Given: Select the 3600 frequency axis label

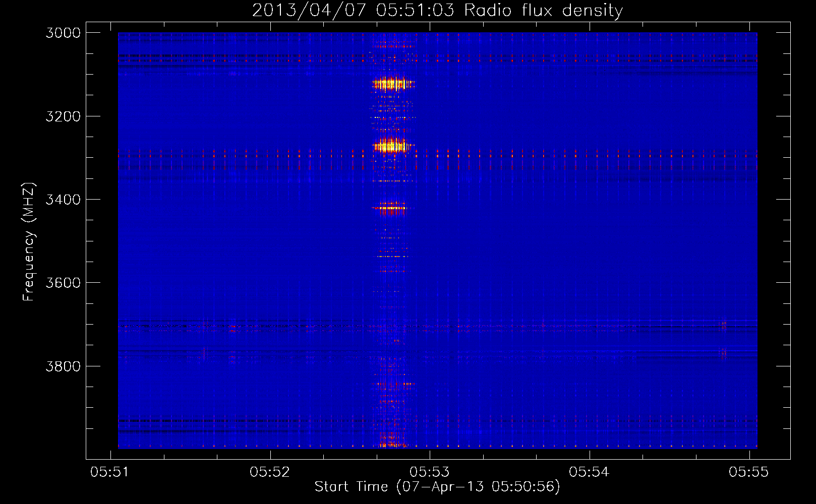Looking at the screenshot, I should tap(63, 283).
